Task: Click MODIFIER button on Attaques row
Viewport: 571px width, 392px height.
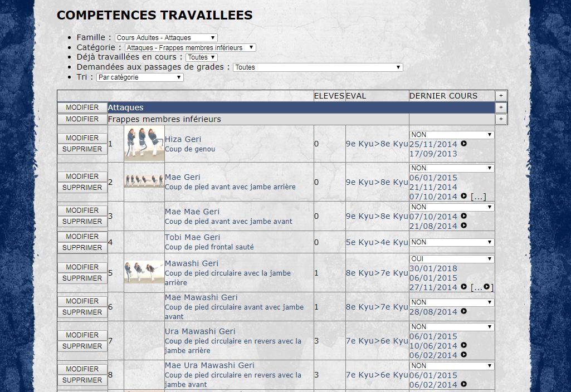Action: (82, 107)
